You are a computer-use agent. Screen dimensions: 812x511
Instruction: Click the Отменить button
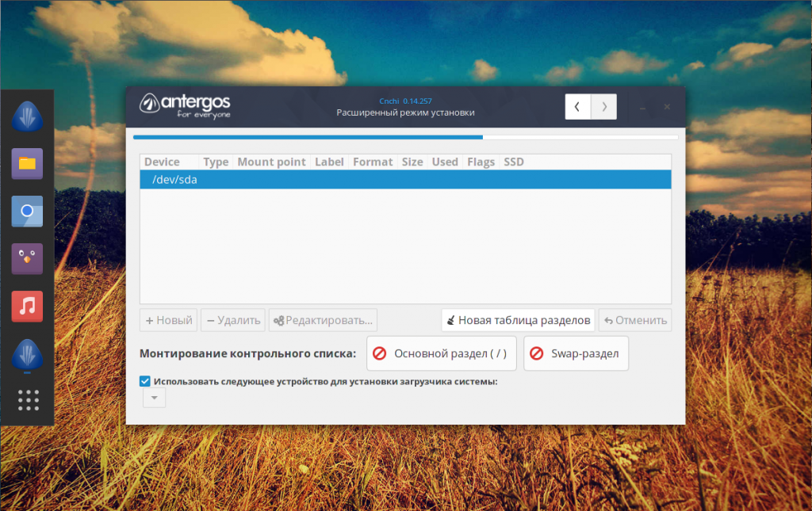tap(635, 320)
